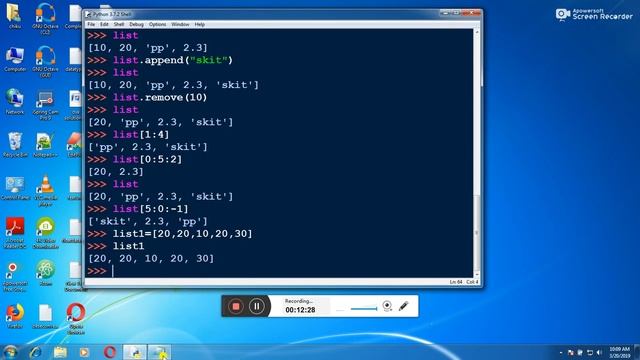Click output ['skit', 2.3, 'pp']
640x360 pixels.
tap(148, 221)
